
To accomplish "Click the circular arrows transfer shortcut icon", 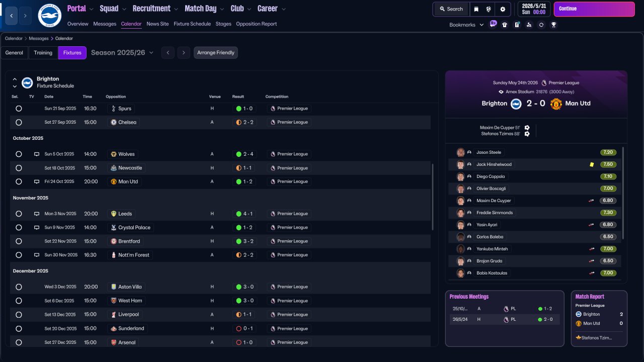I will coord(541,25).
